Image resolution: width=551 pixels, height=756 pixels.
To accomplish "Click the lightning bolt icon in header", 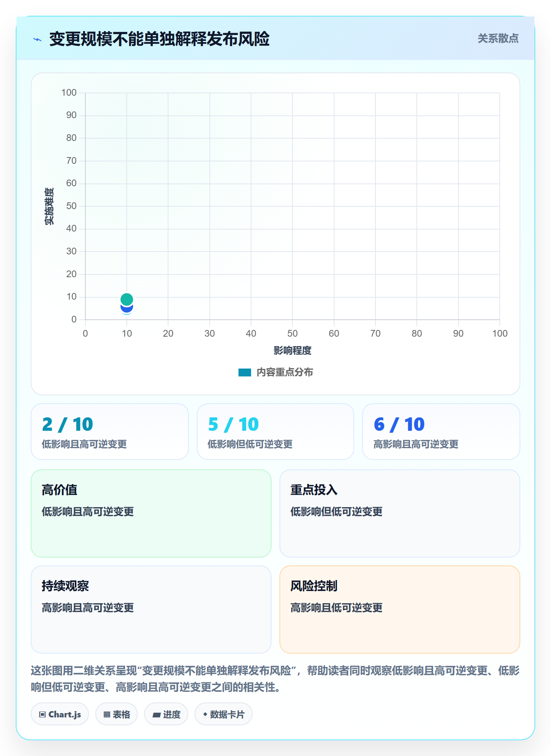I will [37, 39].
